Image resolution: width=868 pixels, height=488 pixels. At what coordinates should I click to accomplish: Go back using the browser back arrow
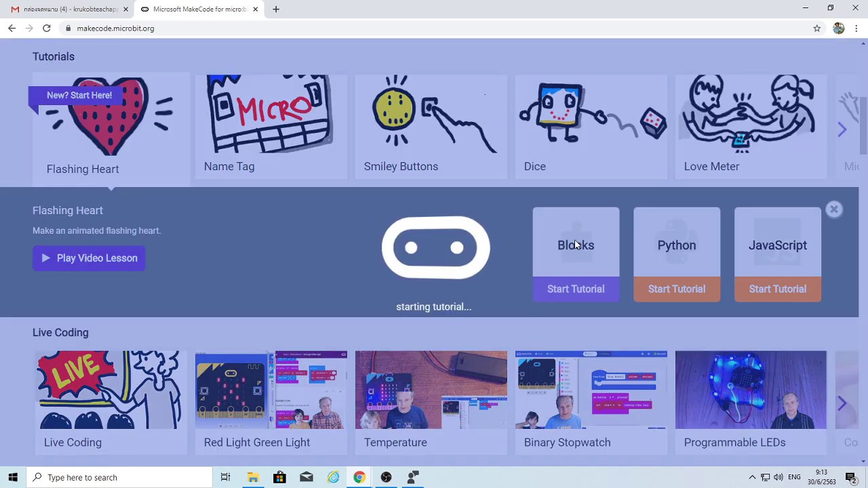pos(12,28)
